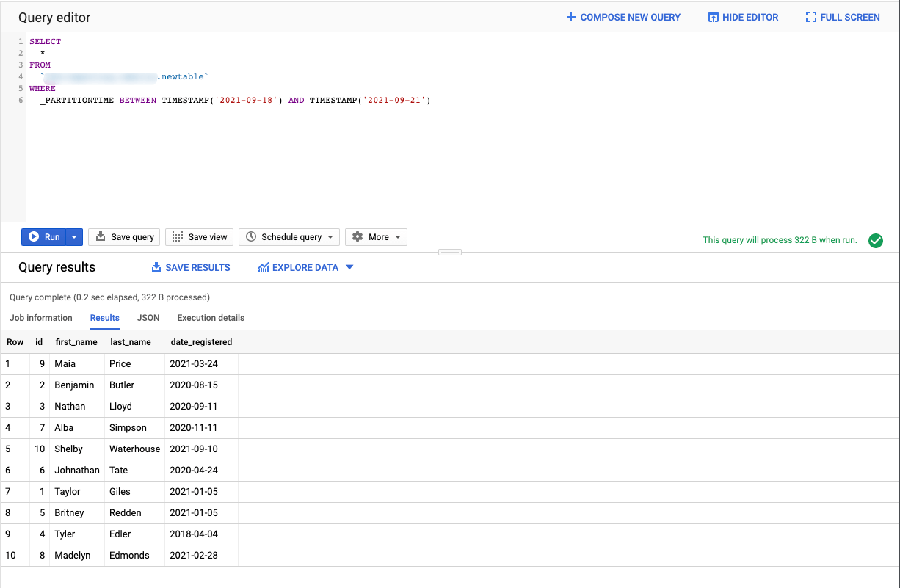
Task: Click the Run button's play icon
Action: tap(34, 236)
